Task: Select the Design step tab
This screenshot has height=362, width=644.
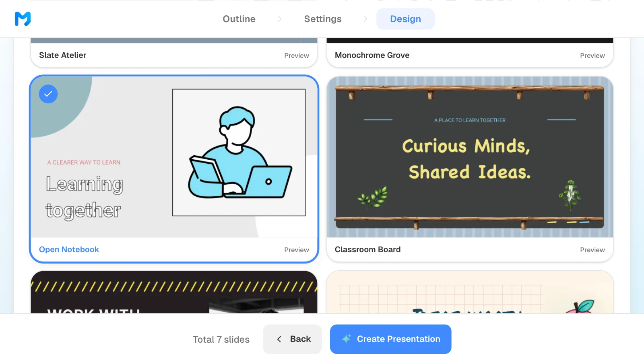Action: tap(405, 19)
